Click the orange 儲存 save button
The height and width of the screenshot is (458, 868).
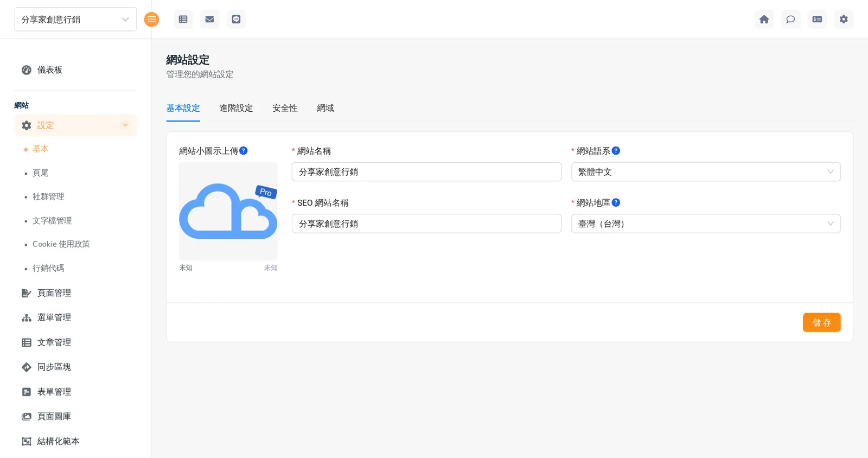pos(821,322)
